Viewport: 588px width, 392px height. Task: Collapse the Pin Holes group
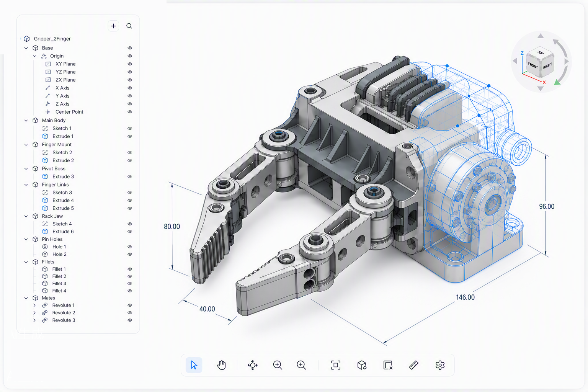(26, 240)
